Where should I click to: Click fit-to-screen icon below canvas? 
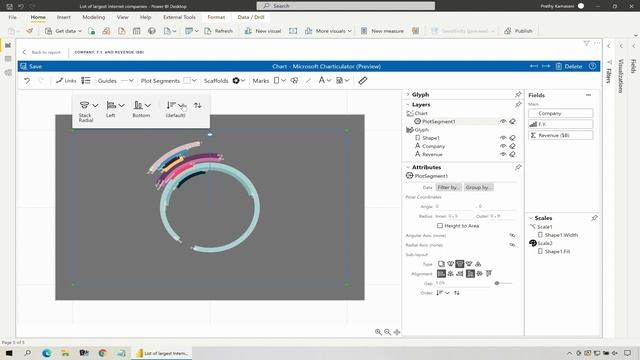(x=397, y=332)
